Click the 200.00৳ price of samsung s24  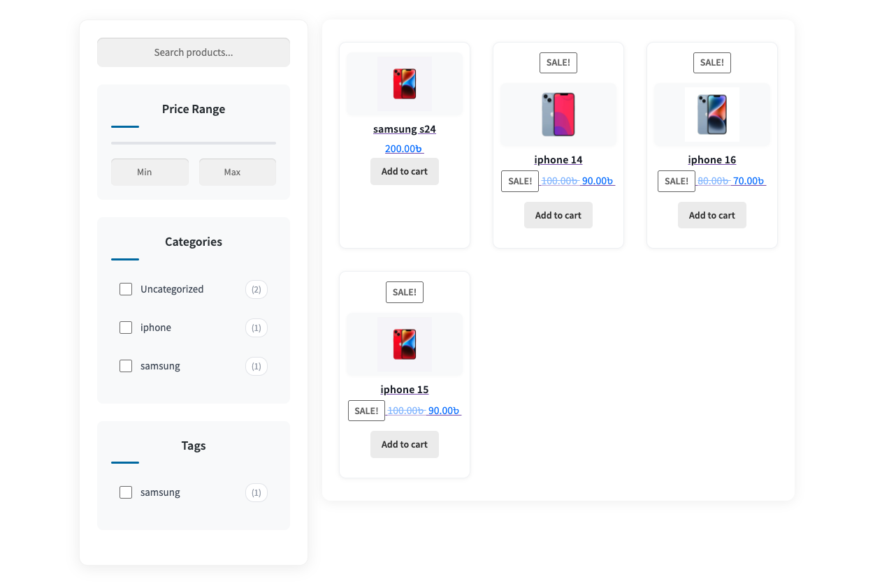tap(404, 149)
